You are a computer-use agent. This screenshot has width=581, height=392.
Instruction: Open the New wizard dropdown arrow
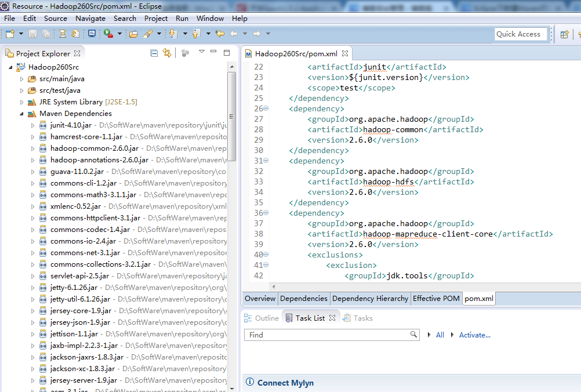[x=21, y=34]
